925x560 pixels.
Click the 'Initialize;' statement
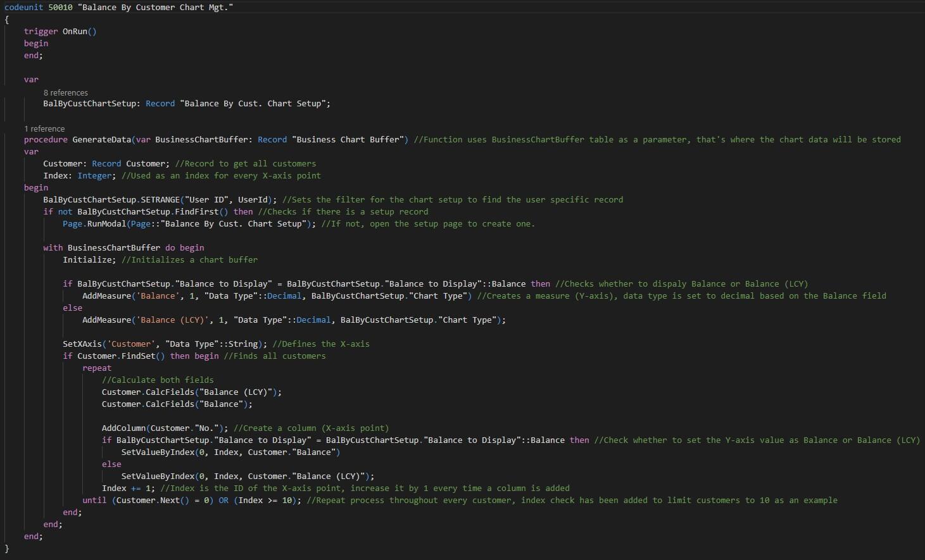[89, 259]
